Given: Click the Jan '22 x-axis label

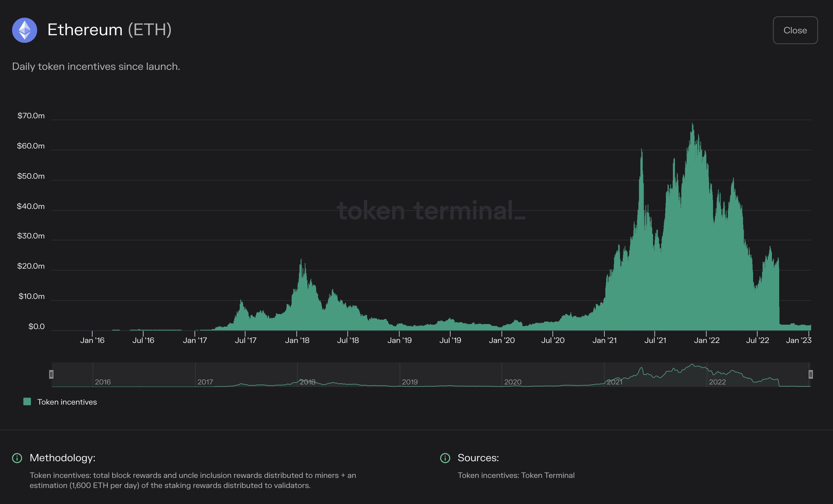Looking at the screenshot, I should pyautogui.click(x=707, y=340).
